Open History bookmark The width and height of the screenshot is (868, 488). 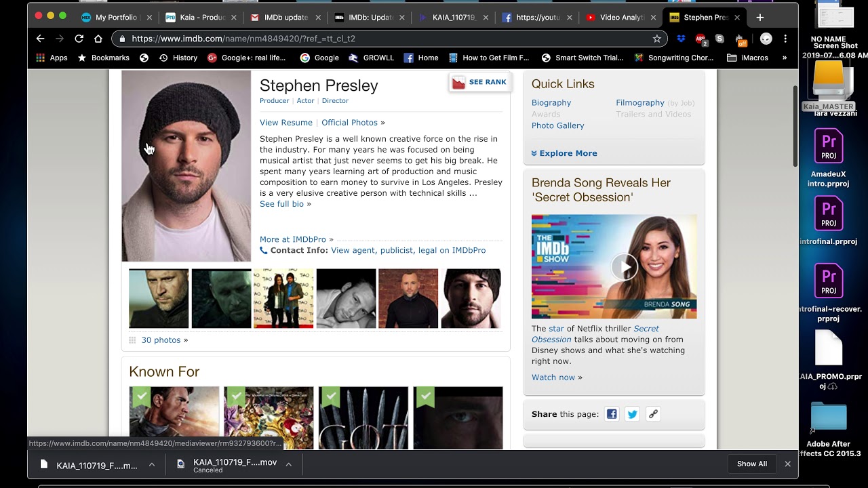click(178, 58)
